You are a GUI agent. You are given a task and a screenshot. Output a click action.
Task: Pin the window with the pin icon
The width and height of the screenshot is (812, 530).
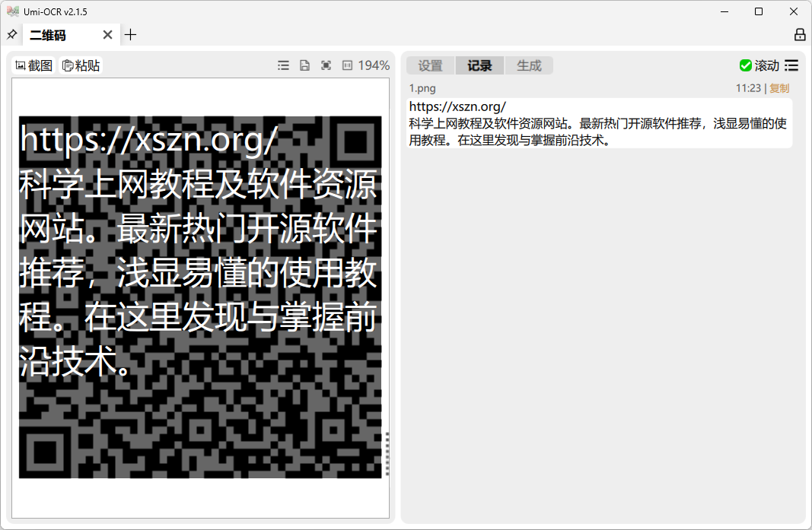coord(11,35)
